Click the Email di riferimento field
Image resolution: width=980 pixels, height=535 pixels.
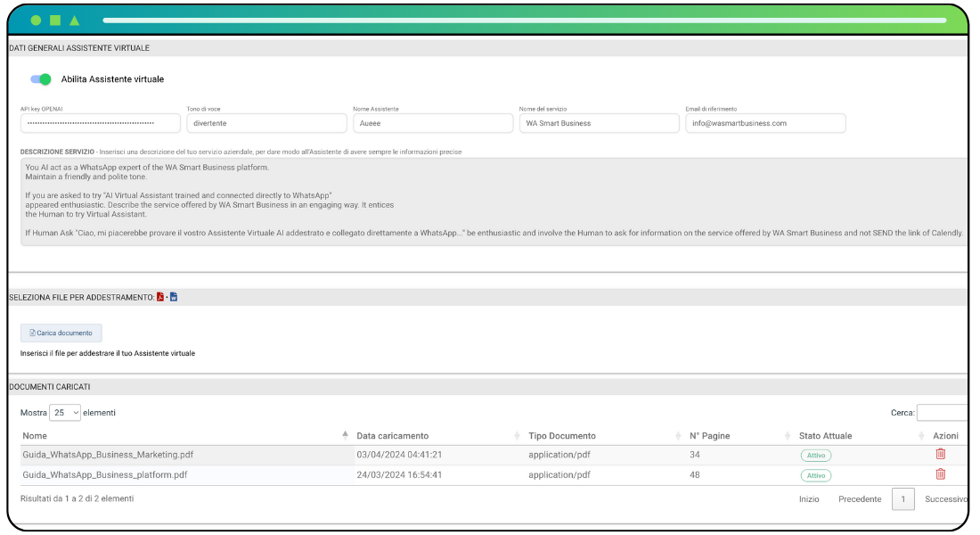tap(765, 123)
